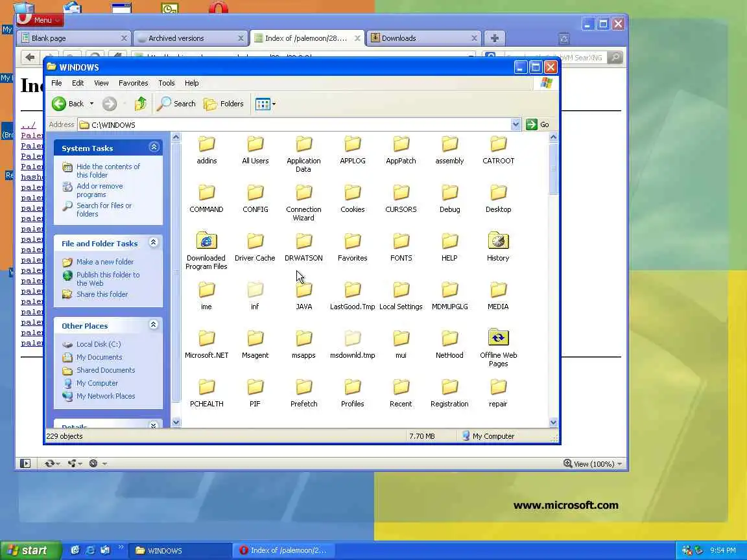Click Internet Explorer quick launch icon
The height and width of the screenshot is (560, 747).
[x=89, y=550]
